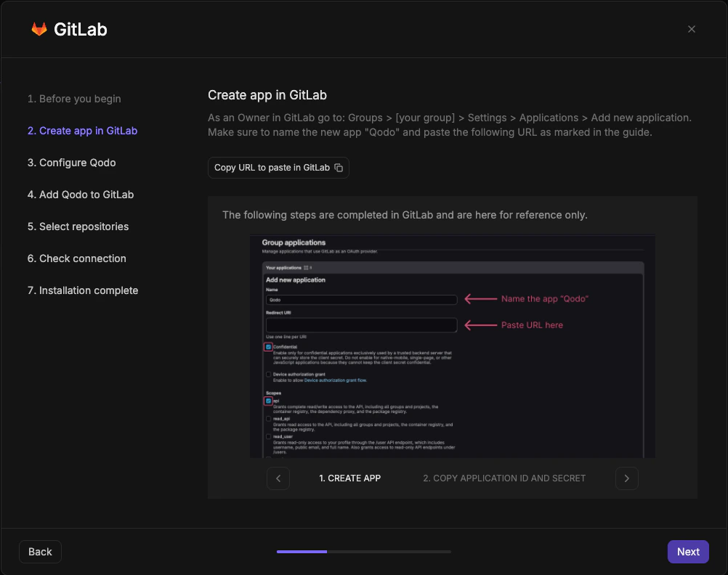This screenshot has height=575, width=728.
Task: Switch to 1. CREATE APP slide tab
Action: coord(349,478)
